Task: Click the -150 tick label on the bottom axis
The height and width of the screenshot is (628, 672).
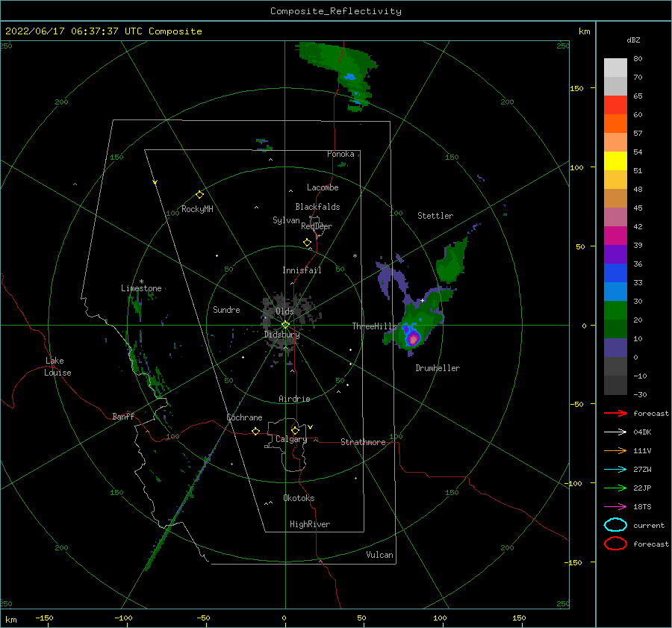Action: (x=44, y=618)
